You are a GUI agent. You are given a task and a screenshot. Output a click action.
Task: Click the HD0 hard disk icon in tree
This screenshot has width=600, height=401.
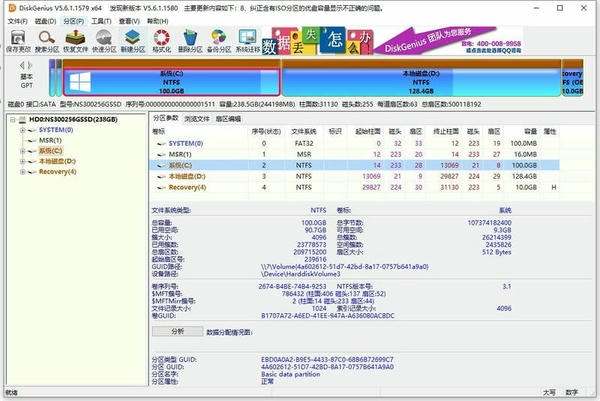pos(23,120)
